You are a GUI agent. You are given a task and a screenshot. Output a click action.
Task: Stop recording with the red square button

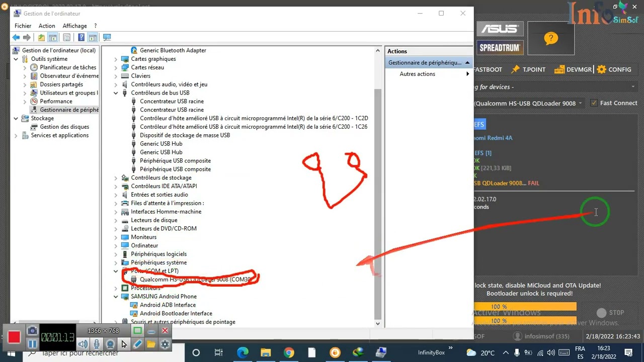[14, 337]
